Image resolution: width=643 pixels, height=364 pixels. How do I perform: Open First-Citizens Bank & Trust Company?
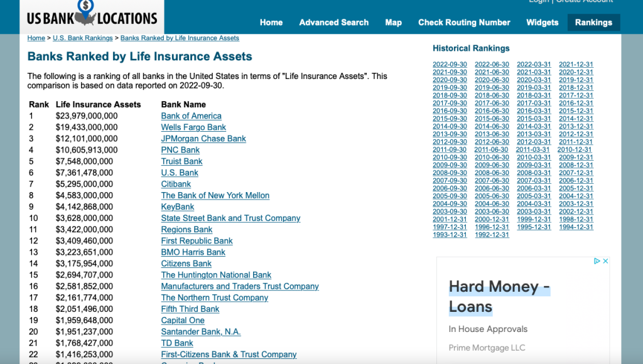pyautogui.click(x=229, y=354)
